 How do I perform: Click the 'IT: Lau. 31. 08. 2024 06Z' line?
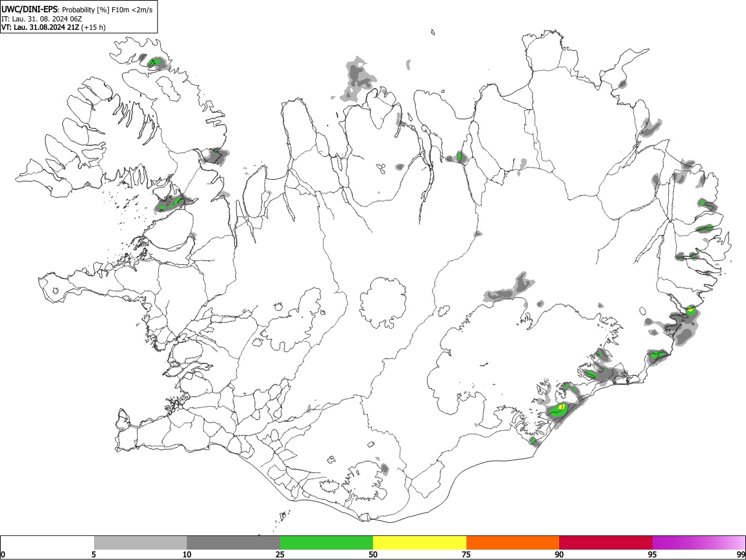pos(42,19)
